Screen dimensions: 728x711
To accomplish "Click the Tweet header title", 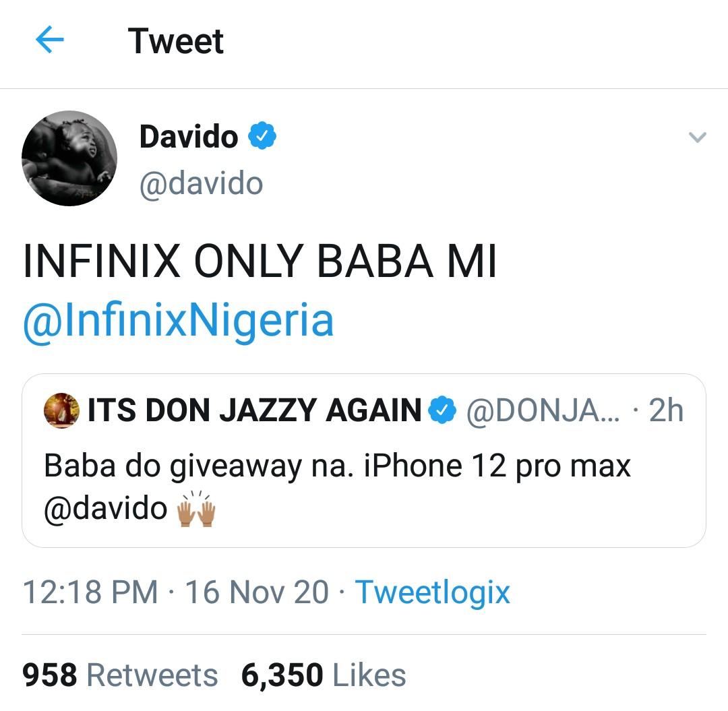I will (175, 41).
